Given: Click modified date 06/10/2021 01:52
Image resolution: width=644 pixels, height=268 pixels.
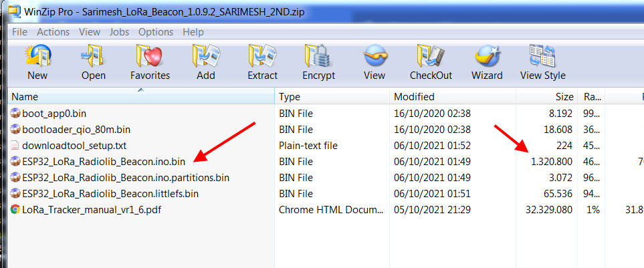Looking at the screenshot, I should coord(432,146).
